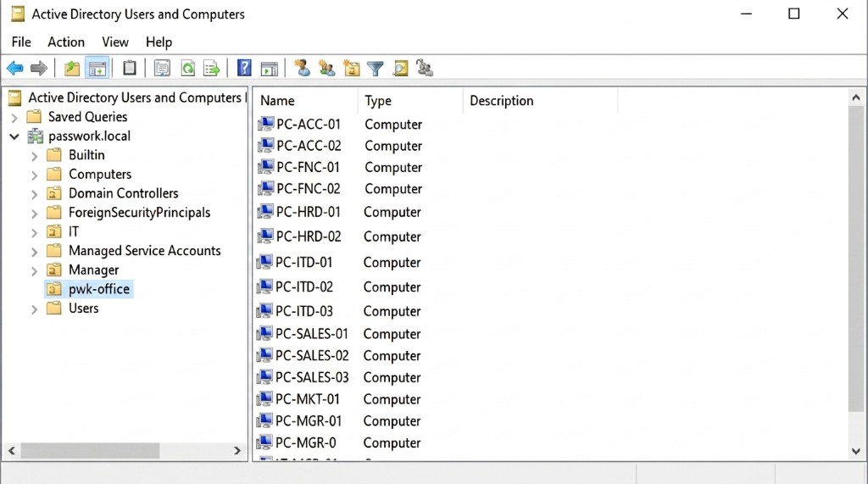Click the passwork.local domain icon in tree
Image resolution: width=868 pixels, height=484 pixels.
[36, 136]
